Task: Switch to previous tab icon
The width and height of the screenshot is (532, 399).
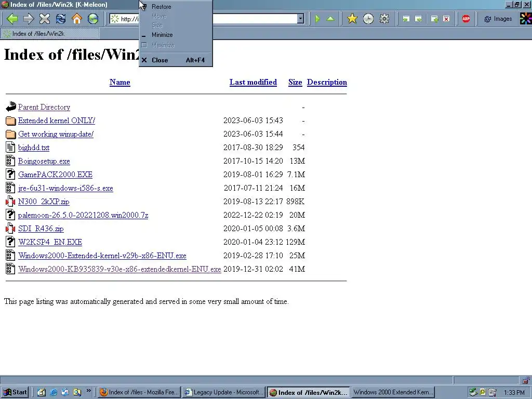Action: pyautogui.click(x=406, y=19)
